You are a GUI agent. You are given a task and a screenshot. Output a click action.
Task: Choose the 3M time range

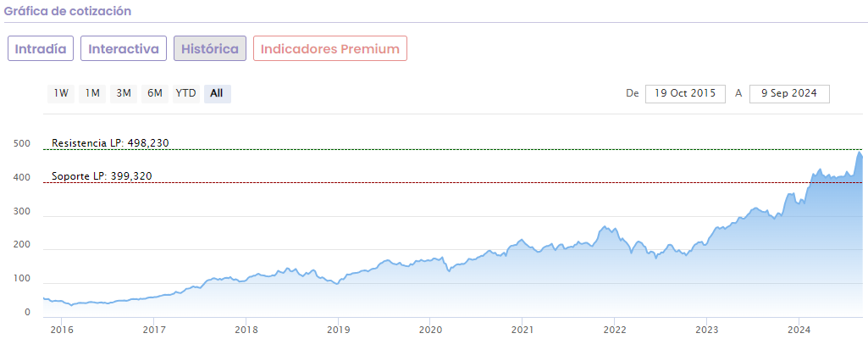pos(124,93)
